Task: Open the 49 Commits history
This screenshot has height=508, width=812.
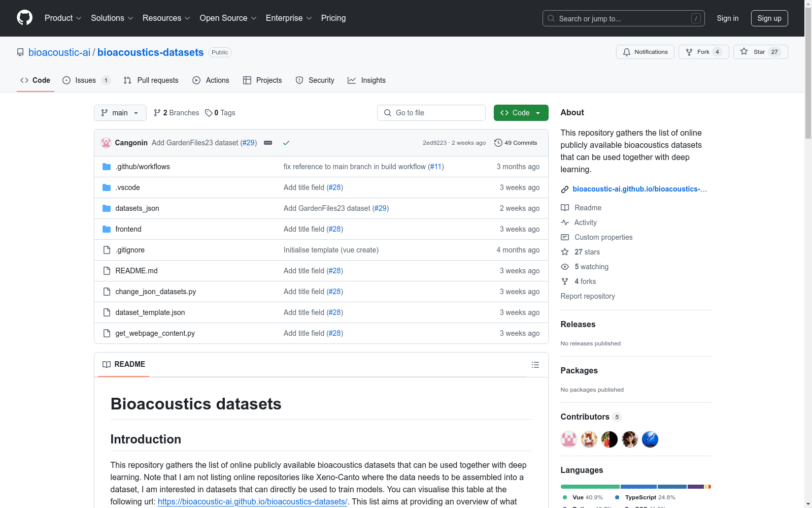Action: click(516, 143)
